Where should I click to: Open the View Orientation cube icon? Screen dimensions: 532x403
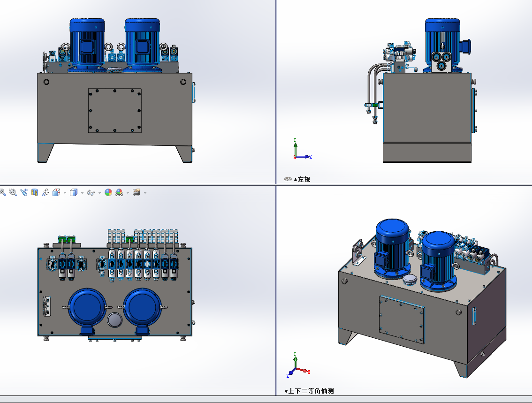56,193
